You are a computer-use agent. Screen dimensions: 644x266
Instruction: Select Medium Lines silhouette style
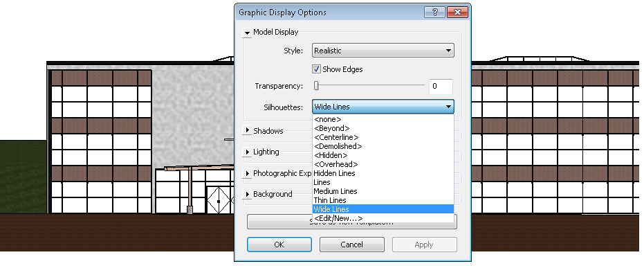coord(383,191)
